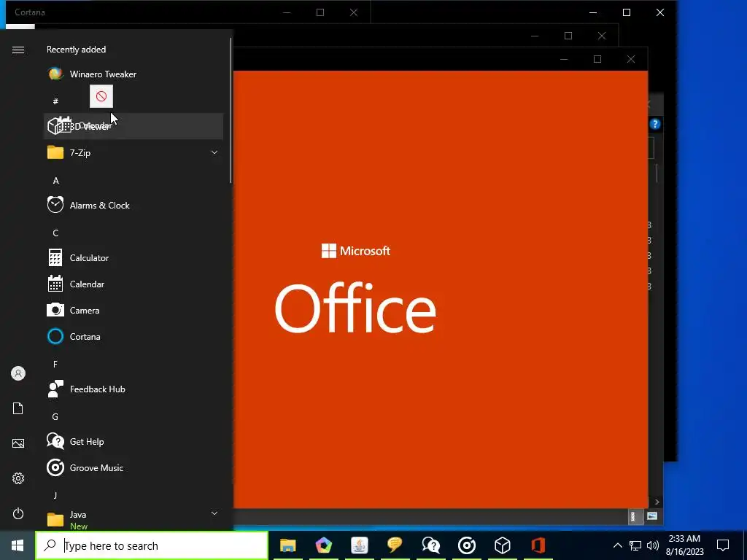The image size is (747, 560).
Task: Show hidden system tray icons
Action: pyautogui.click(x=617, y=545)
